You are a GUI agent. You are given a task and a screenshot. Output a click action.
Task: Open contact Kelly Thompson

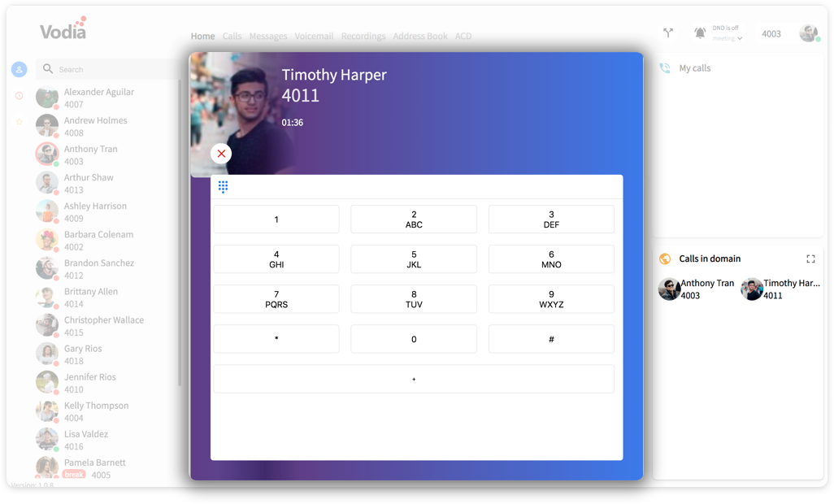coord(106,411)
